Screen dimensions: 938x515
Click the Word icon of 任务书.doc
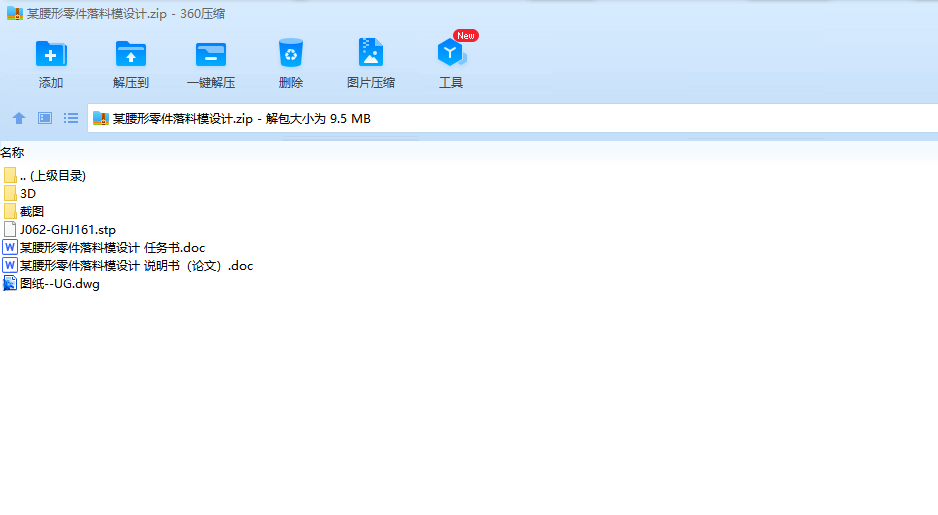click(10, 247)
